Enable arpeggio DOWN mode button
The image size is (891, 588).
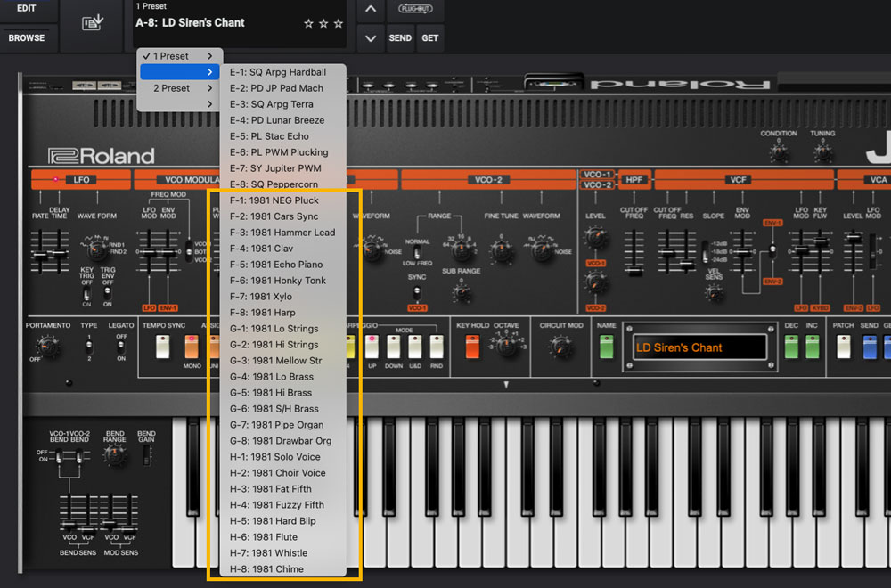pos(393,347)
